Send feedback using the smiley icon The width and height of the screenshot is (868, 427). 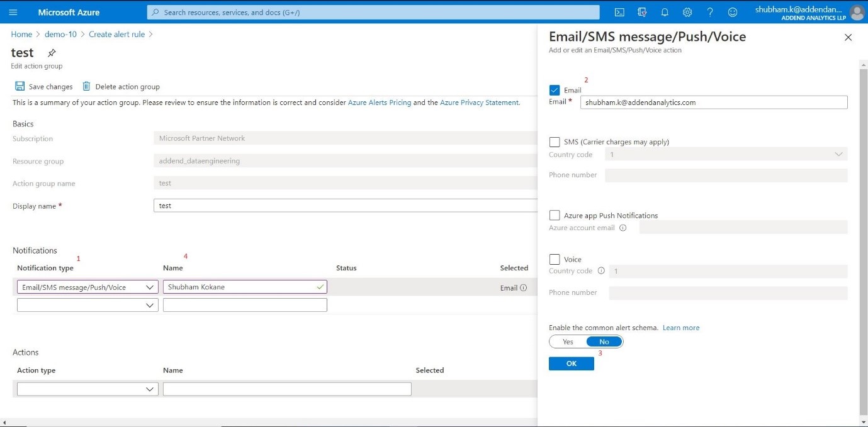coord(731,11)
